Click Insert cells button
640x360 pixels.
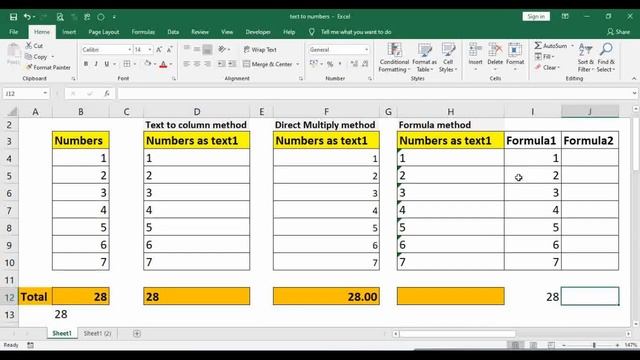point(475,56)
